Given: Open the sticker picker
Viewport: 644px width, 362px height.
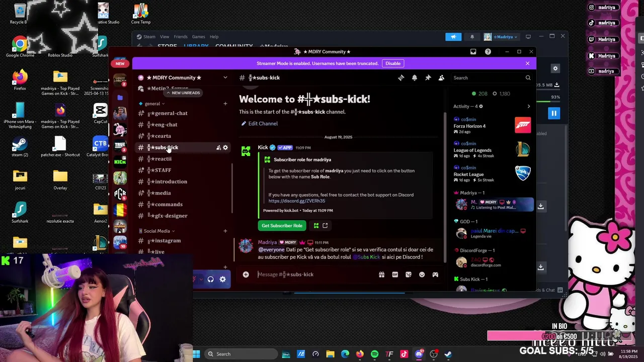Looking at the screenshot, I should 409,275.
